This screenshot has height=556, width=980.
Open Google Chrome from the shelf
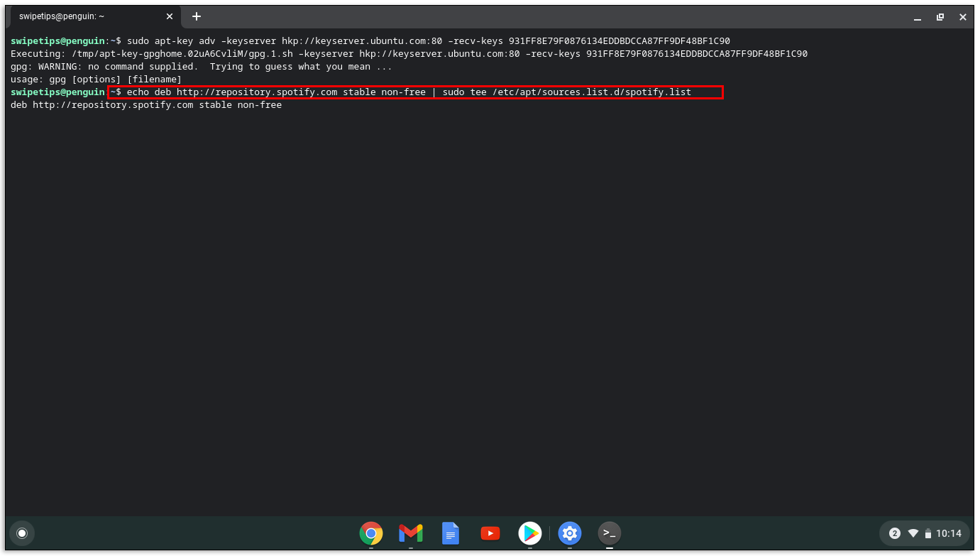[x=371, y=533]
